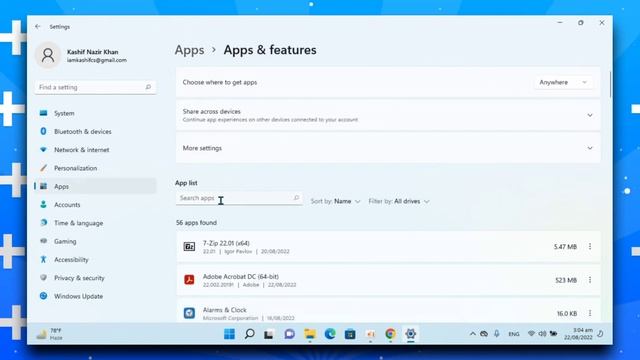Open the Chat taskbar icon
Screen dimensions: 640x360
(x=289, y=334)
